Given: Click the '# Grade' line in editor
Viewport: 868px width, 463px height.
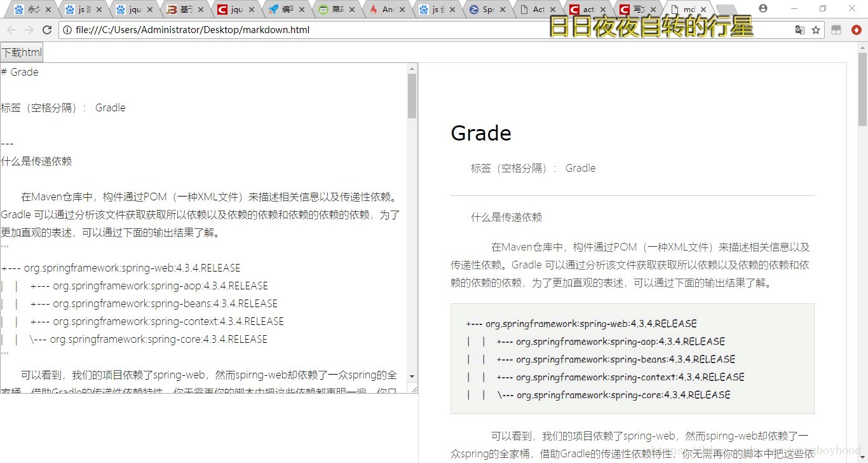Looking at the screenshot, I should (x=20, y=72).
